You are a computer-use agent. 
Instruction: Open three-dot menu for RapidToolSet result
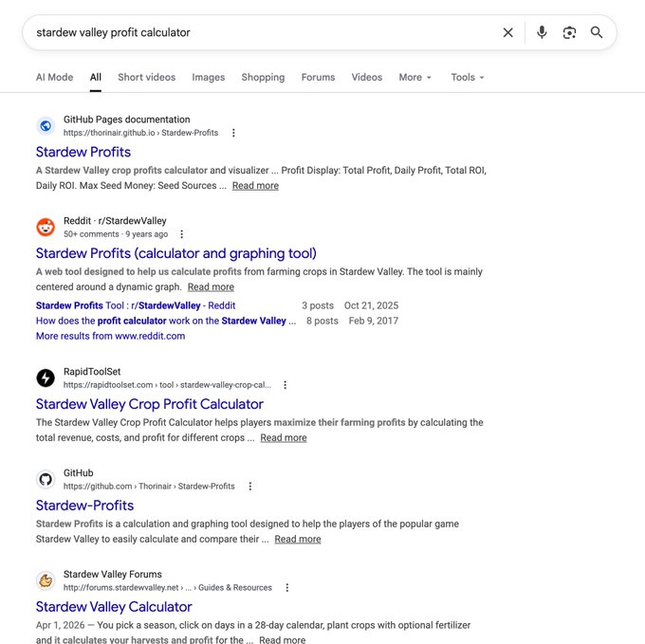click(285, 385)
